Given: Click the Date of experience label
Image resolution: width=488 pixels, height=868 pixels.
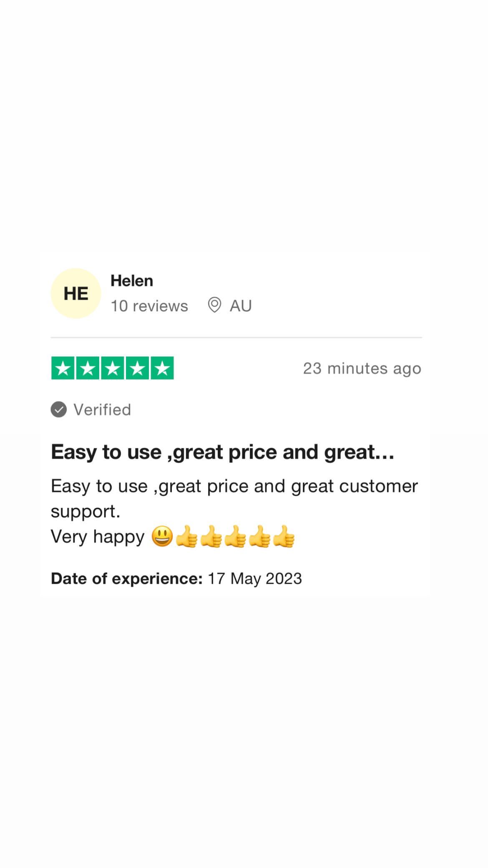Looking at the screenshot, I should point(127,579).
